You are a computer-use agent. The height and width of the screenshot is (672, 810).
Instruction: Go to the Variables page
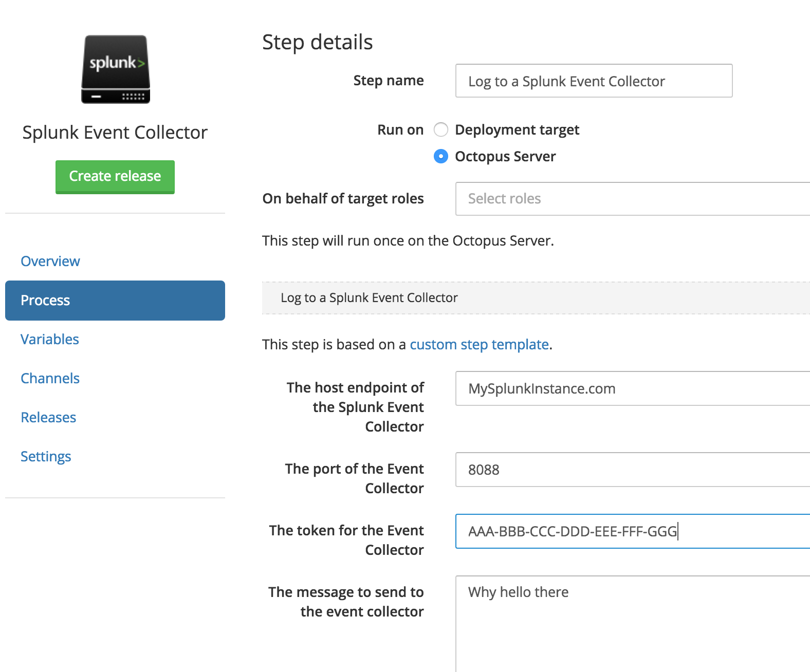[50, 339]
